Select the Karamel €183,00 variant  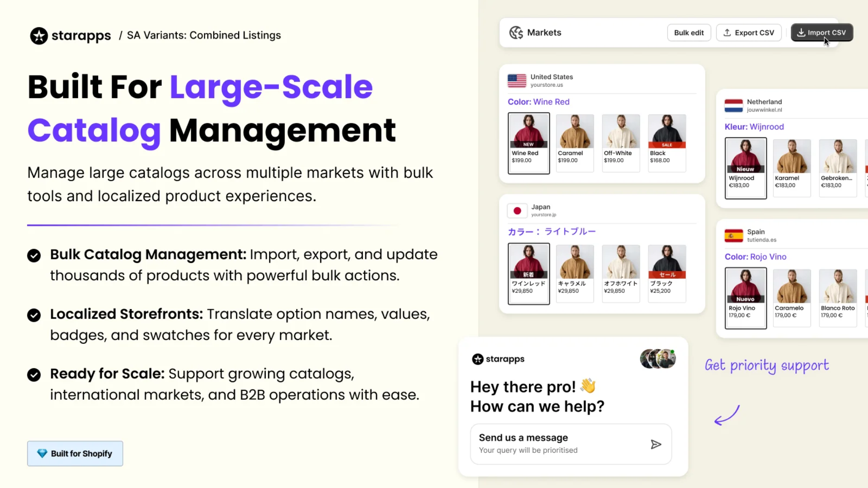(792, 168)
